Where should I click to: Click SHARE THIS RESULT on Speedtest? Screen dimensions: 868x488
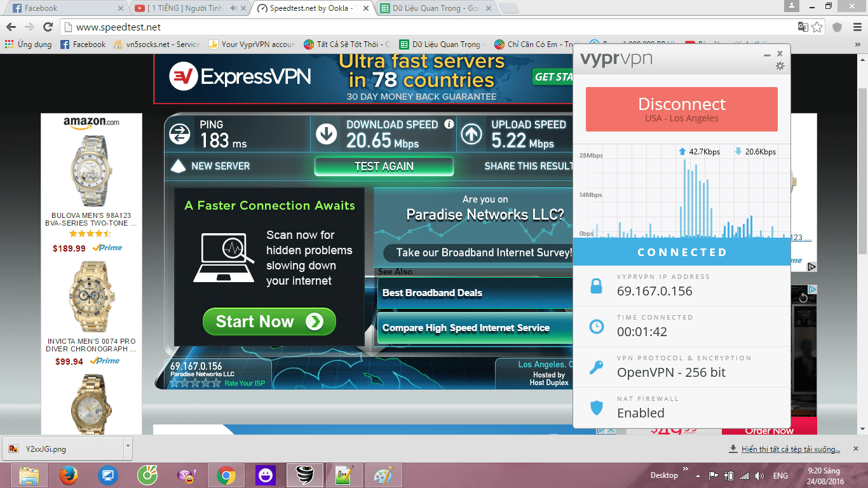527,166
